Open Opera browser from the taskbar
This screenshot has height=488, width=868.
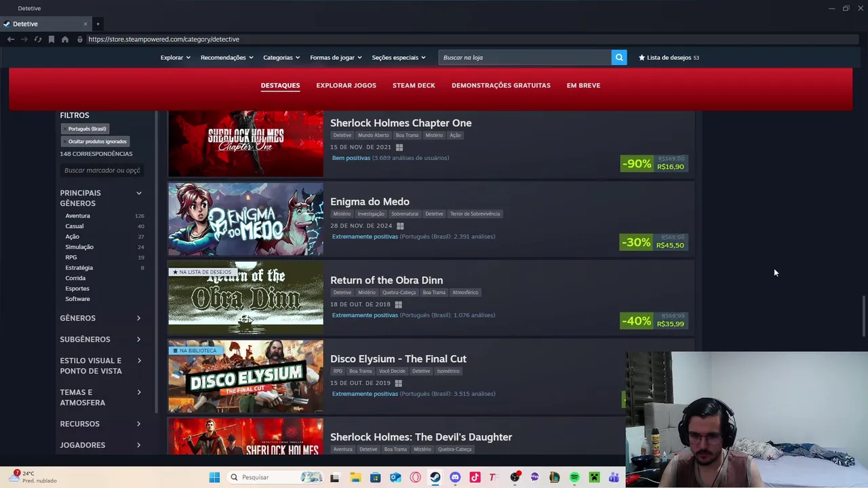tap(415, 477)
